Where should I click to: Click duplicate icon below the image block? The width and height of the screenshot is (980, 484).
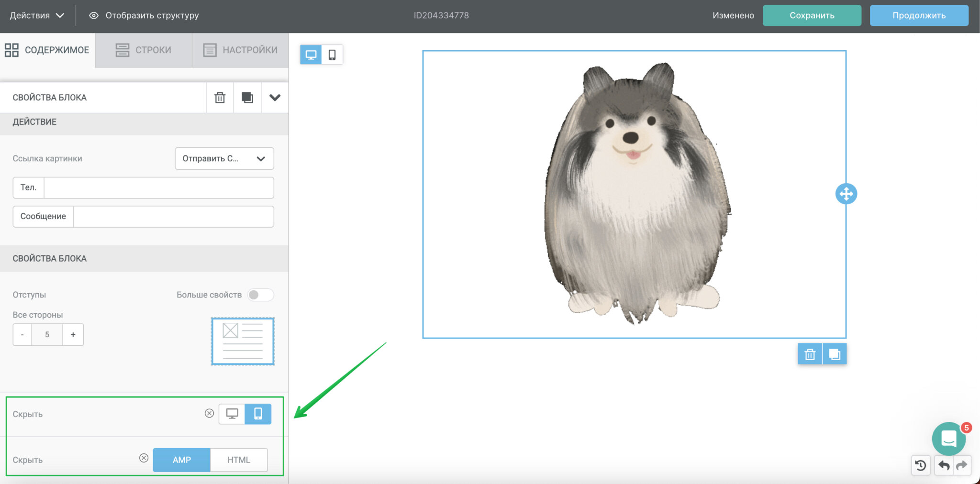click(835, 354)
